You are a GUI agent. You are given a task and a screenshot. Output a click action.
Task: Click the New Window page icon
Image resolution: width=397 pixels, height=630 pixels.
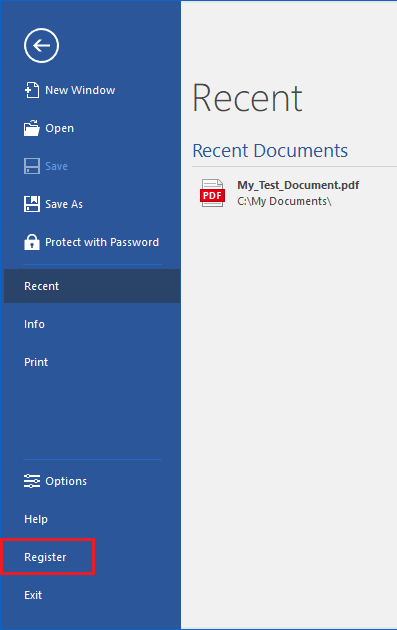pyautogui.click(x=32, y=90)
